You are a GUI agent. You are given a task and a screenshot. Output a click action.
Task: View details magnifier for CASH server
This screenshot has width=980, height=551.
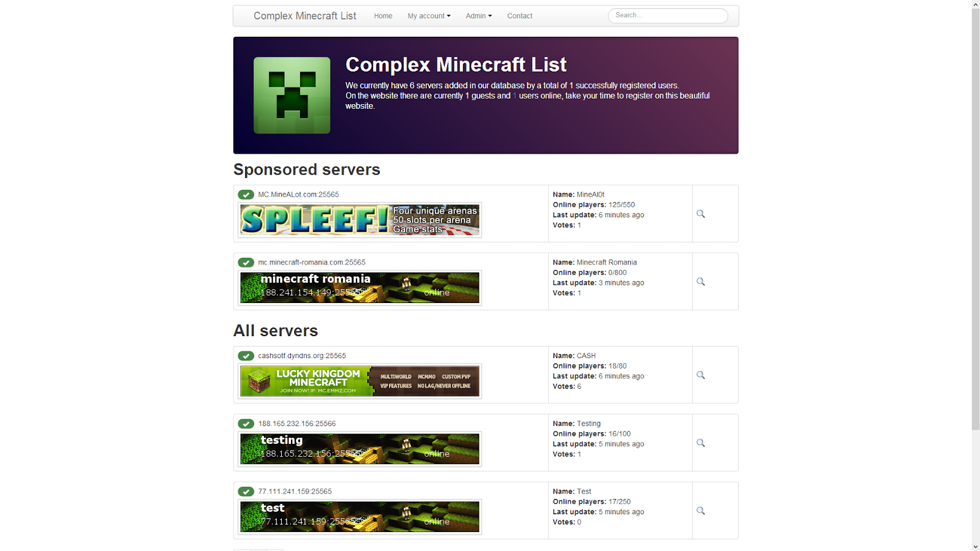pyautogui.click(x=701, y=375)
